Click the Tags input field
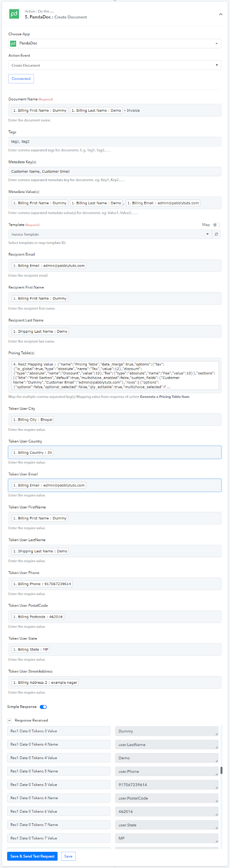The width and height of the screenshot is (230, 868). [x=115, y=141]
